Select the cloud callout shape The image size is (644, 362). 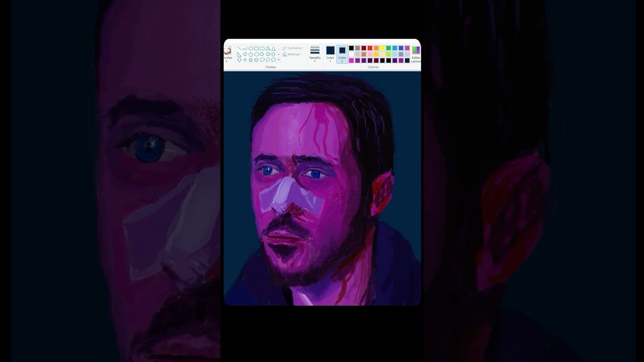[x=273, y=60]
